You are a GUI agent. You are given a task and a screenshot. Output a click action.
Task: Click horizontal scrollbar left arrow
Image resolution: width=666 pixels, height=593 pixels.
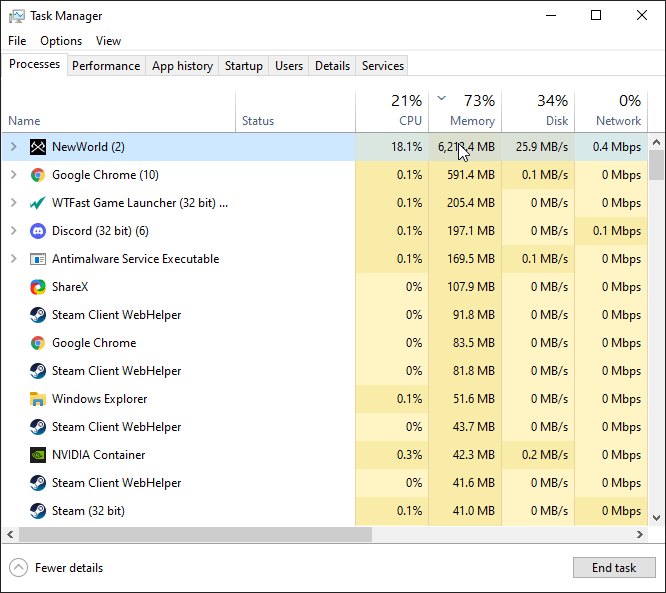pos(10,534)
